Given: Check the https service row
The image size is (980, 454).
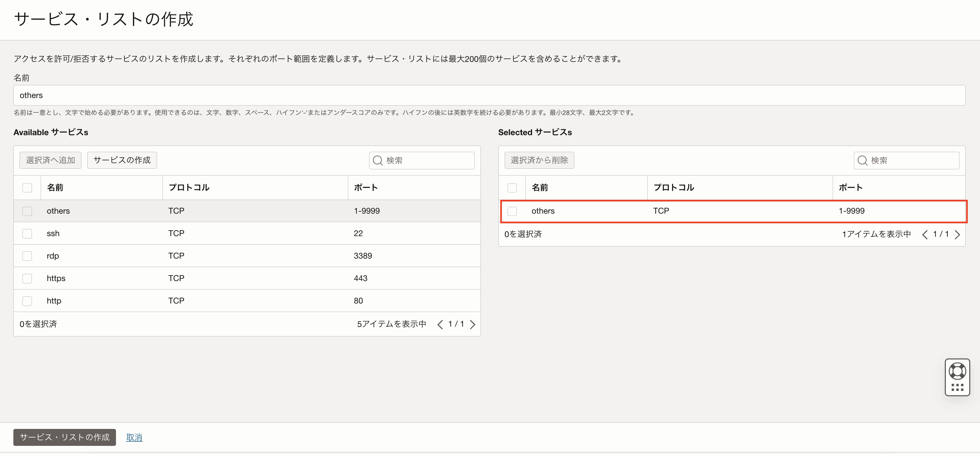Looking at the screenshot, I should (27, 278).
